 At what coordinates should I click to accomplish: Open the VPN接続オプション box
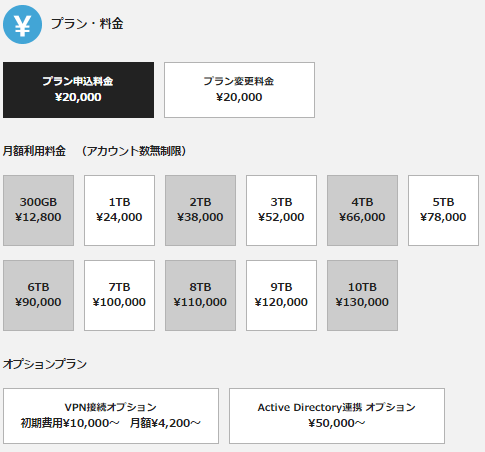111,416
